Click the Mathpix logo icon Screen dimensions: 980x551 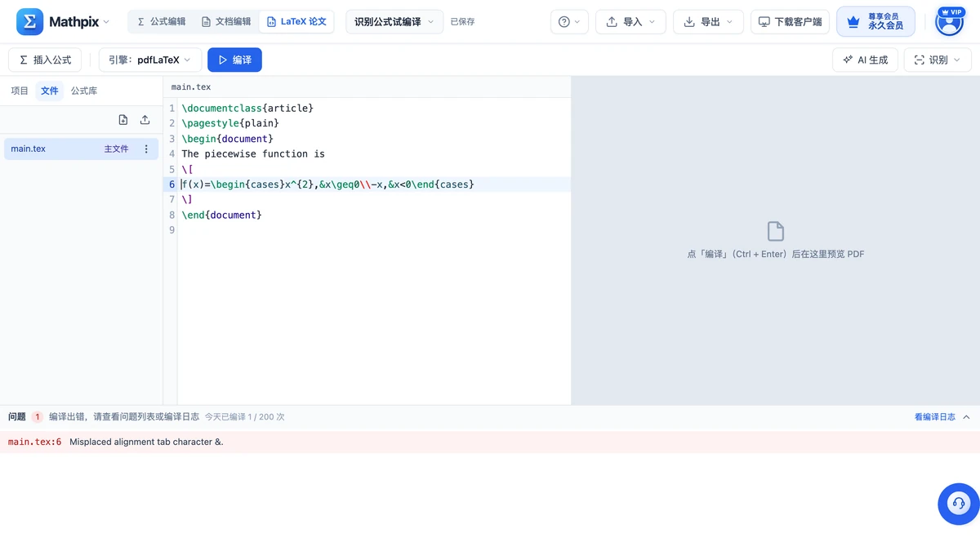[x=30, y=22]
